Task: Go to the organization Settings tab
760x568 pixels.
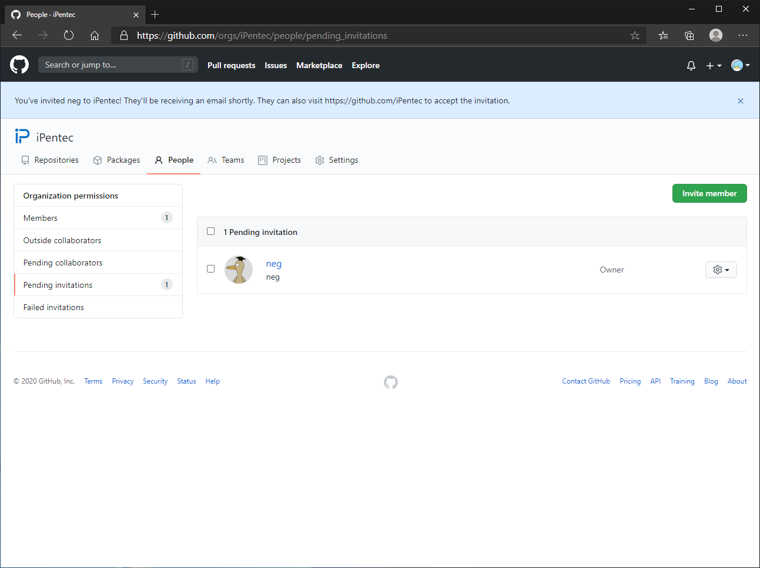Action: click(x=336, y=160)
